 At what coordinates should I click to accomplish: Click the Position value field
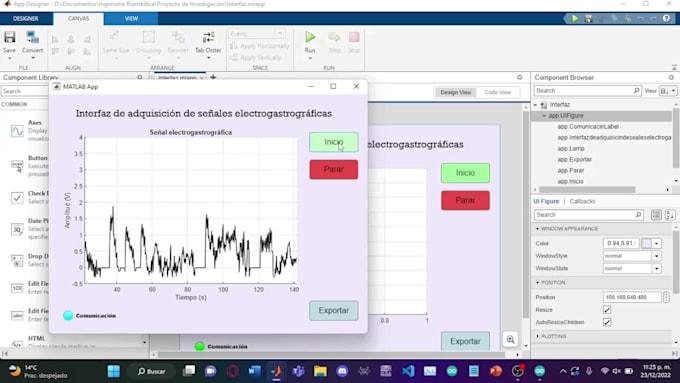coord(632,297)
